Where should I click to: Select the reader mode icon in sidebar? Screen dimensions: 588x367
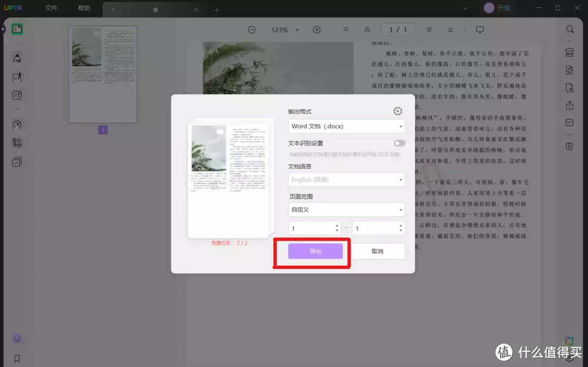click(17, 29)
